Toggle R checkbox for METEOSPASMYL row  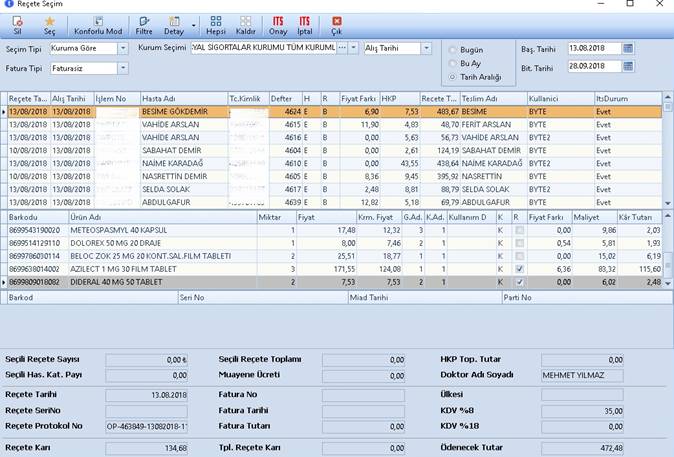519,230
